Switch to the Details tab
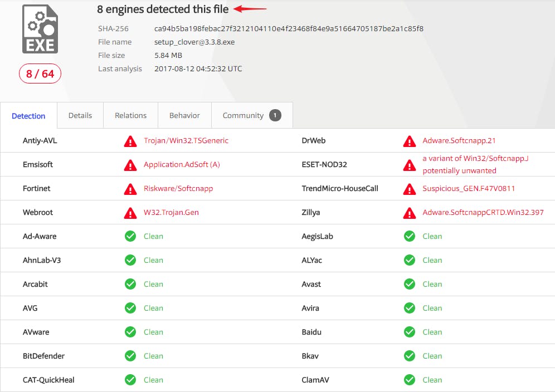The width and height of the screenshot is (555, 392). coord(80,115)
